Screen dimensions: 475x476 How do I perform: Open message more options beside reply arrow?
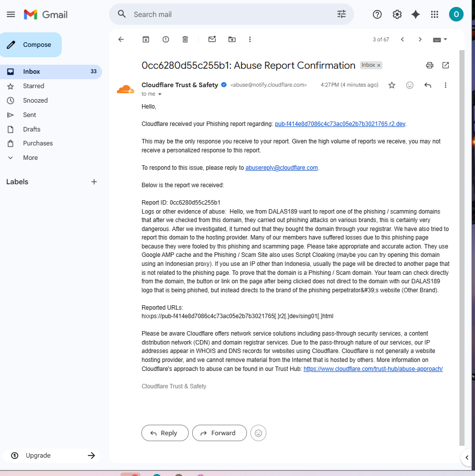[446, 85]
